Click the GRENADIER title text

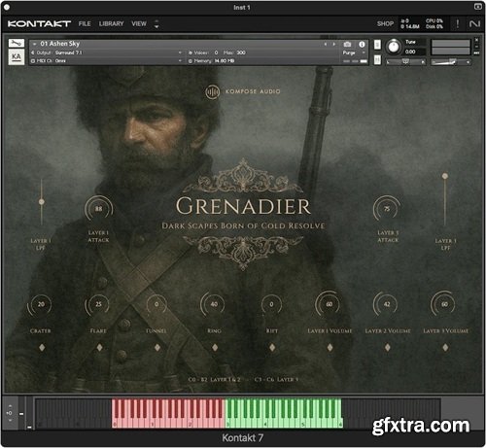(243, 206)
